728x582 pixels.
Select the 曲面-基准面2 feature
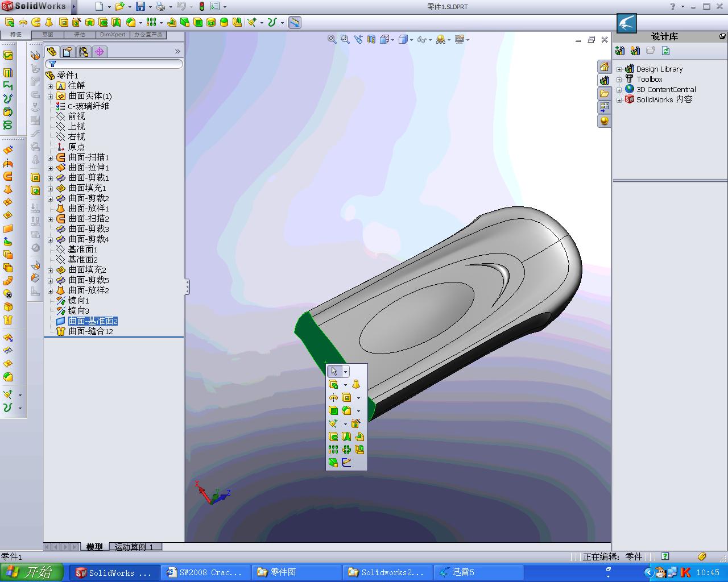pyautogui.click(x=93, y=321)
